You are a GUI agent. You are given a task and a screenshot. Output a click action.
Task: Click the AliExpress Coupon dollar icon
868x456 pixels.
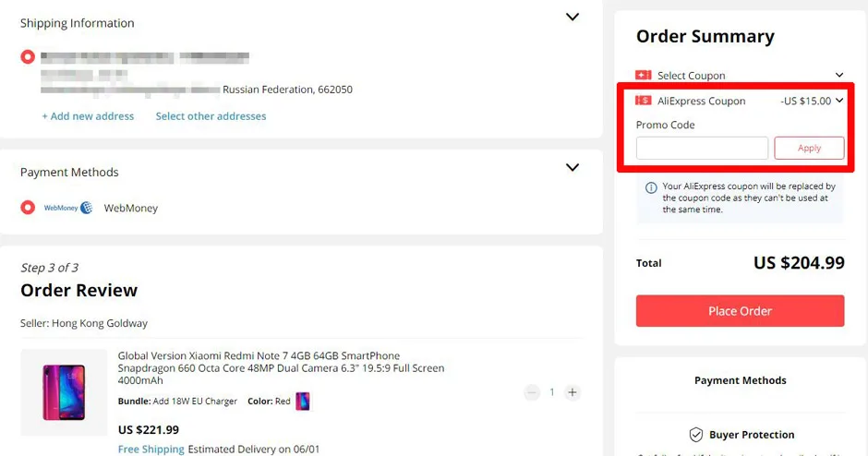pos(643,101)
